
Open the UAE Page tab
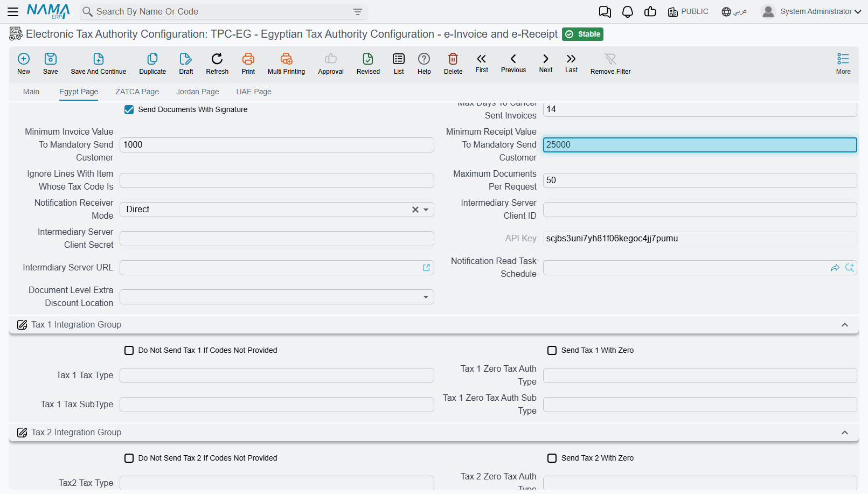click(254, 92)
